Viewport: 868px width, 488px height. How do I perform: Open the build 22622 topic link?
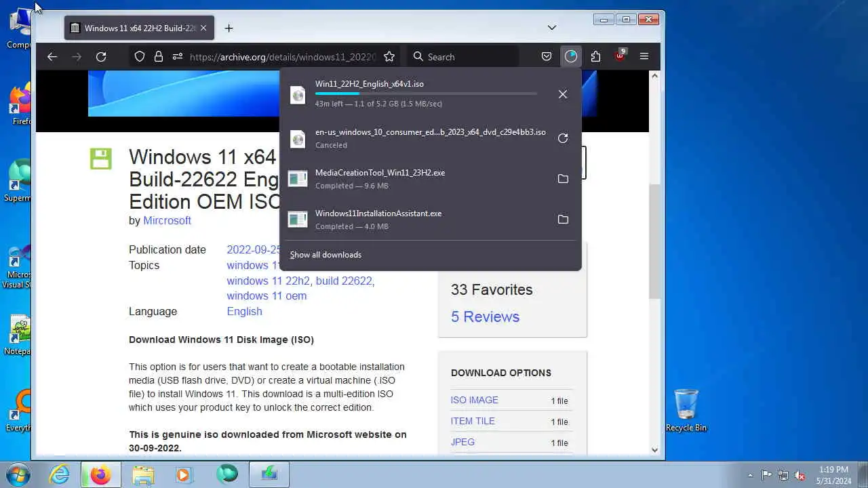[x=345, y=281]
